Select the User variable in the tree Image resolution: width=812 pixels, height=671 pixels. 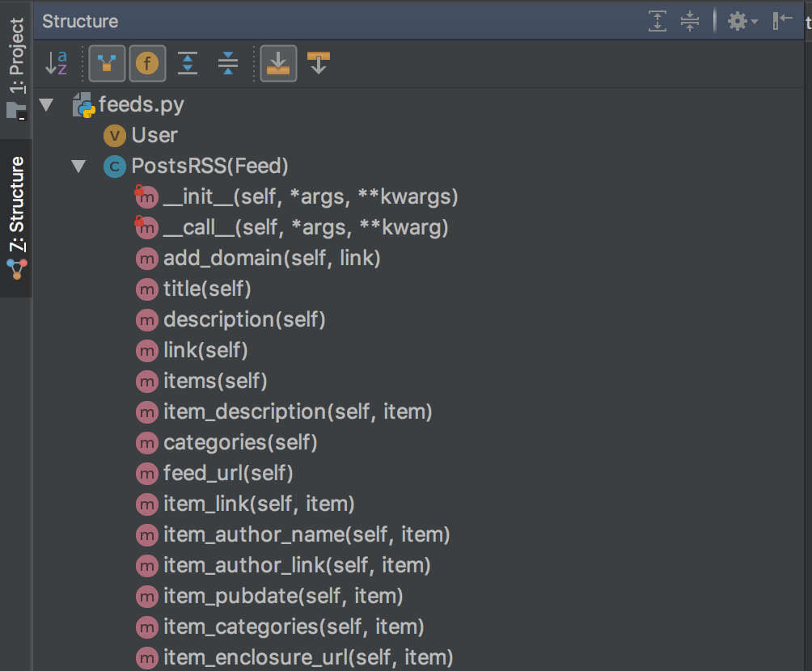coord(154,136)
